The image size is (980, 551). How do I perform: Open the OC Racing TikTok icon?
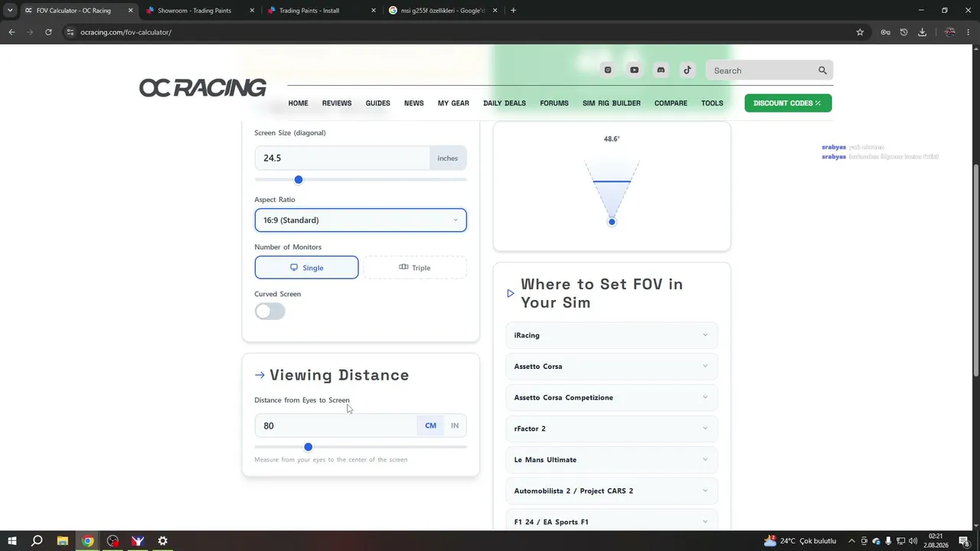pos(688,70)
